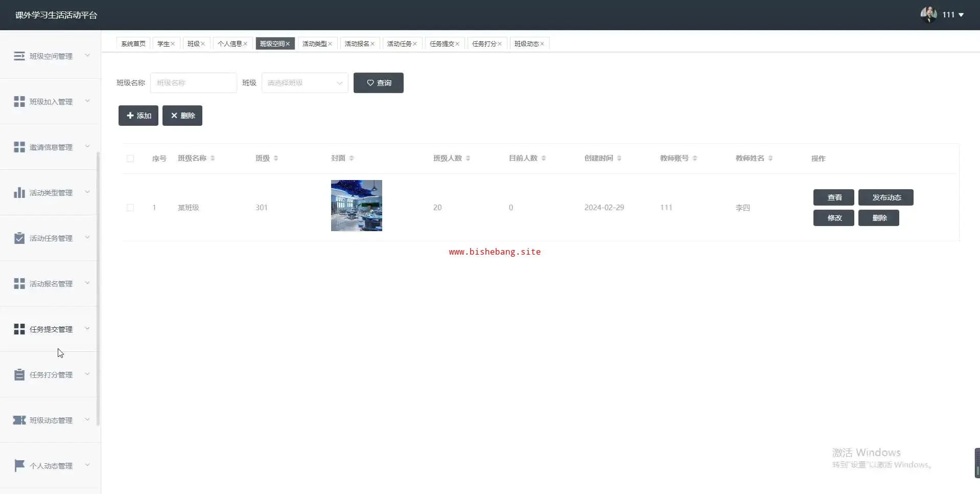Click the 个人动态管理 flag icon
The image size is (980, 494).
tap(19, 466)
